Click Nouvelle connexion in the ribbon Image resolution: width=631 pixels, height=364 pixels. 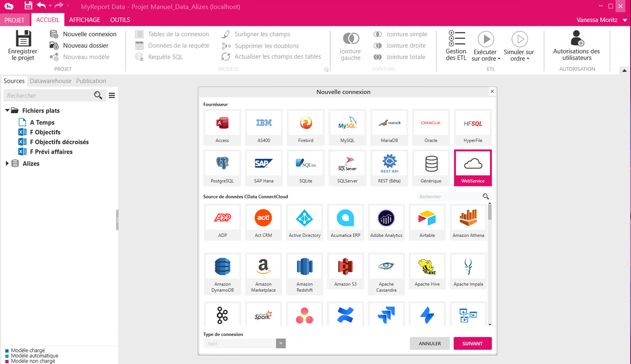click(83, 34)
